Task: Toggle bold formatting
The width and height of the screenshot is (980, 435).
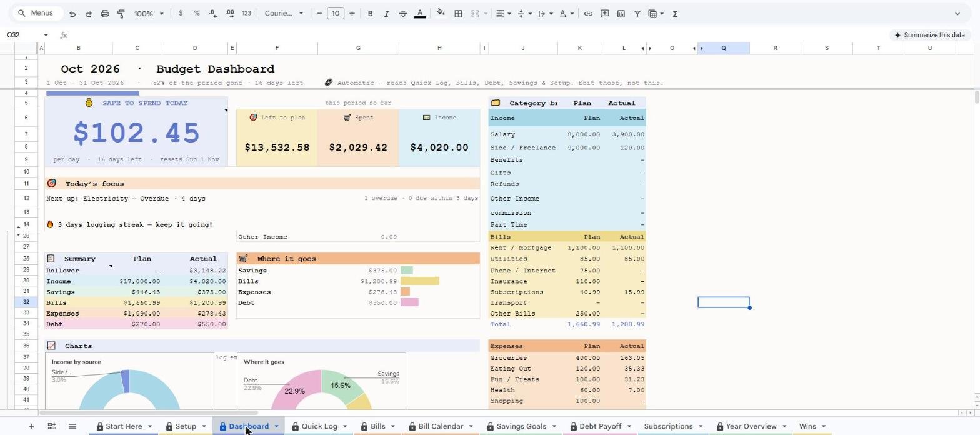Action: [x=370, y=14]
